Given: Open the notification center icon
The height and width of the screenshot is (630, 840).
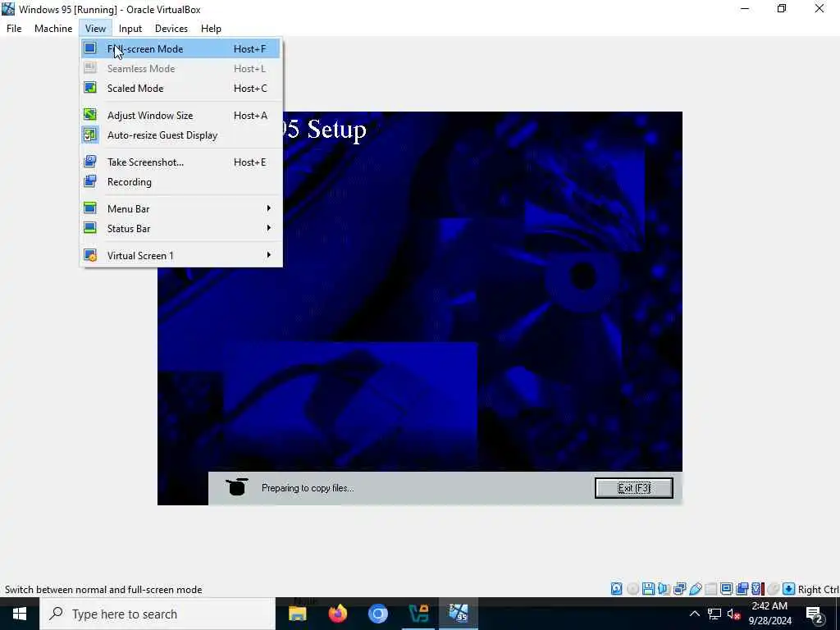Looking at the screenshot, I should pyautogui.click(x=815, y=614).
